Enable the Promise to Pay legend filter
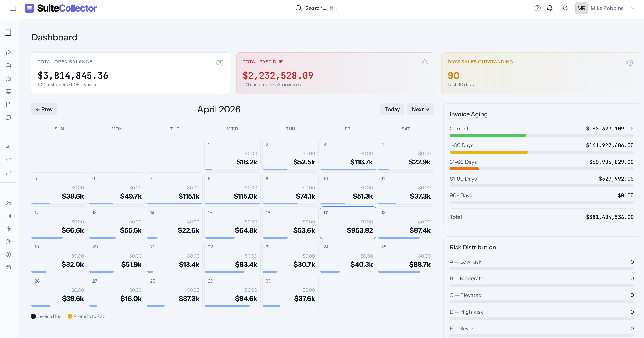 click(86, 316)
